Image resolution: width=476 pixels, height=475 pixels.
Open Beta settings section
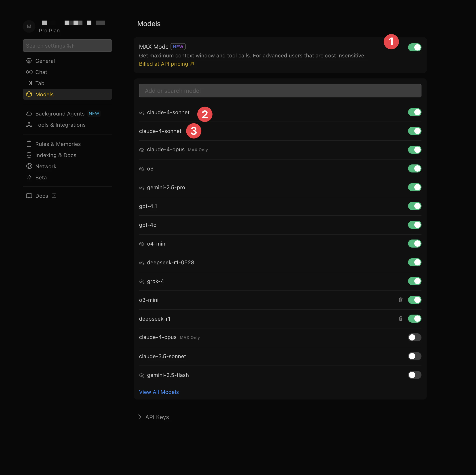[41, 177]
